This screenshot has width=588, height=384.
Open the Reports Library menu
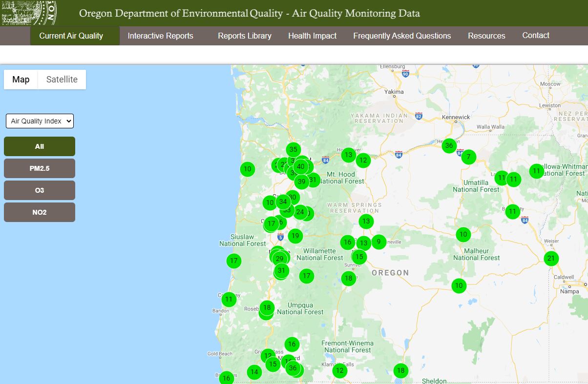(245, 36)
